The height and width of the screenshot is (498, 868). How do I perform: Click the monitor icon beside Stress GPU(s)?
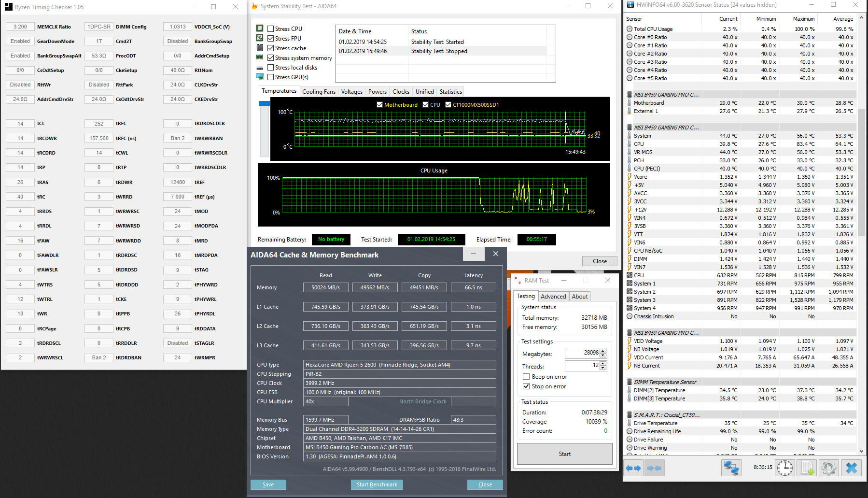(x=260, y=77)
